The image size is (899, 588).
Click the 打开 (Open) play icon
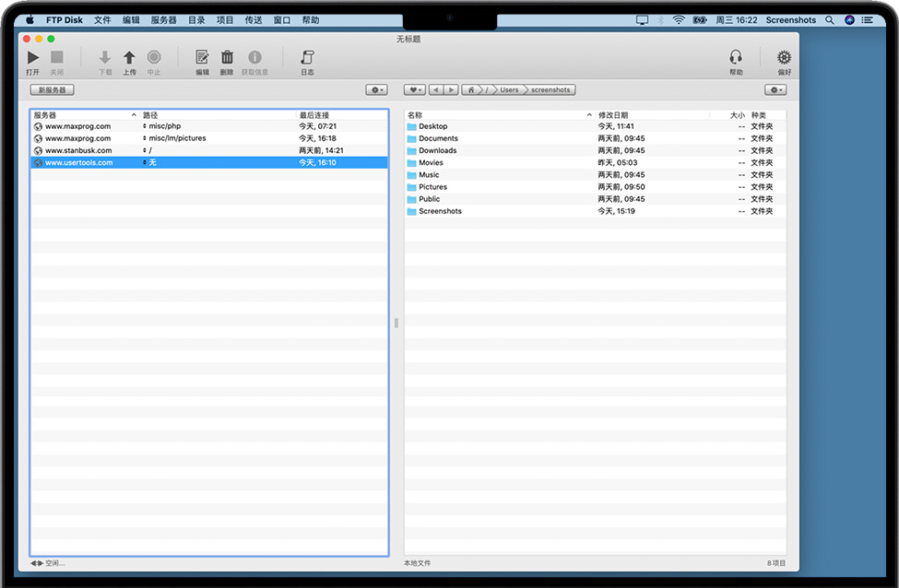point(33,57)
